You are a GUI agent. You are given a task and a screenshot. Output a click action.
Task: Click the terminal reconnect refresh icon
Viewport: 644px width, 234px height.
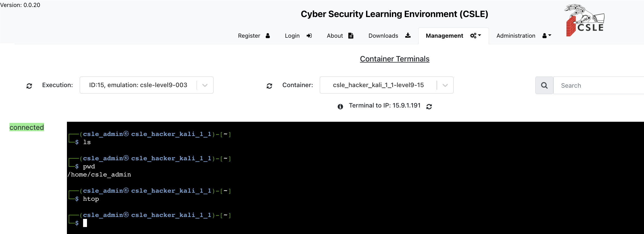click(x=429, y=106)
